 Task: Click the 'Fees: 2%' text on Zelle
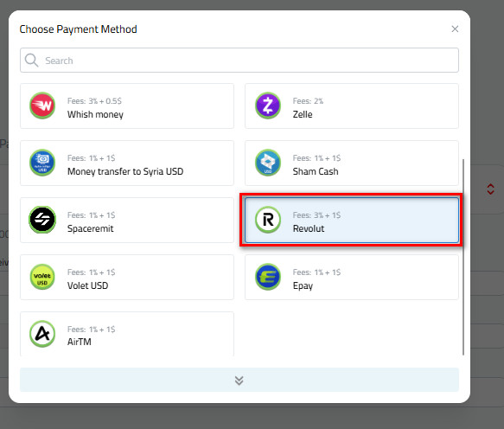(x=308, y=101)
